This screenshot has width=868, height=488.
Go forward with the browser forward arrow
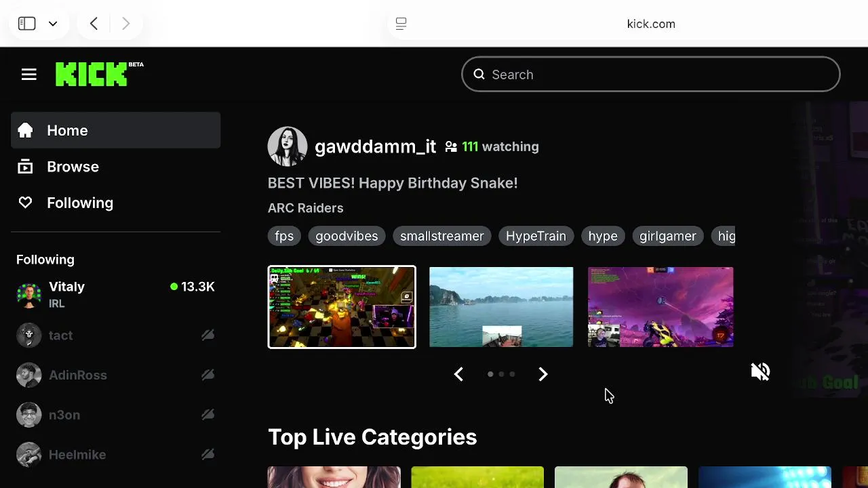[x=125, y=24]
